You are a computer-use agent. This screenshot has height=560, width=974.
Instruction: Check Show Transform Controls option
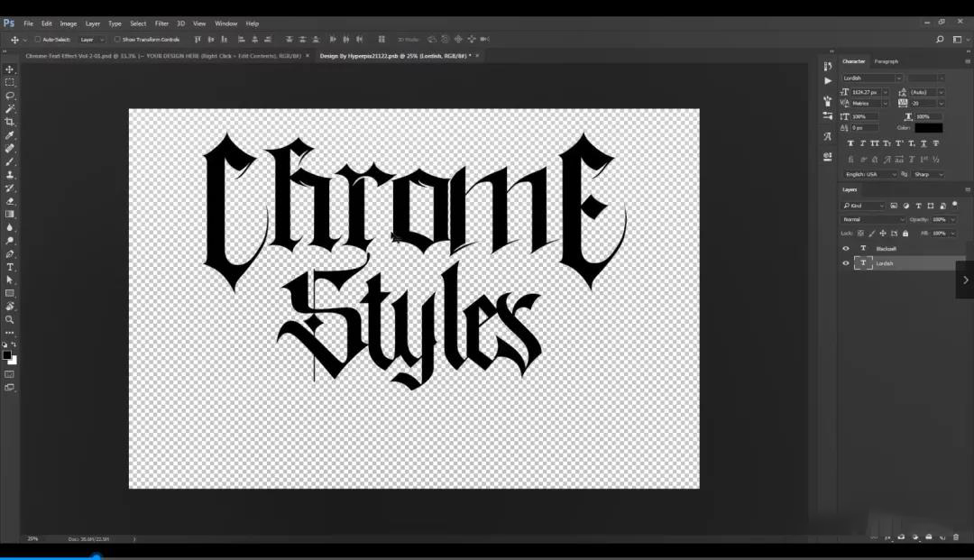[x=117, y=40]
